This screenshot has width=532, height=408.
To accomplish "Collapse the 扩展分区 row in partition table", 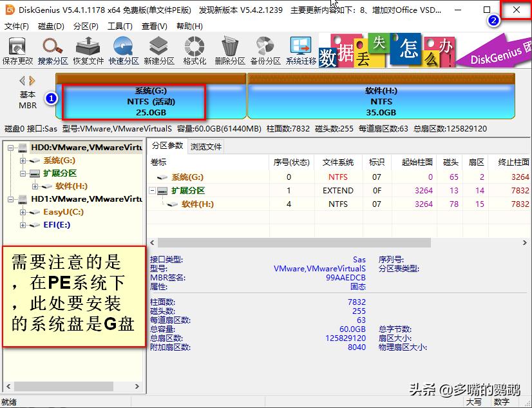I will 152,190.
